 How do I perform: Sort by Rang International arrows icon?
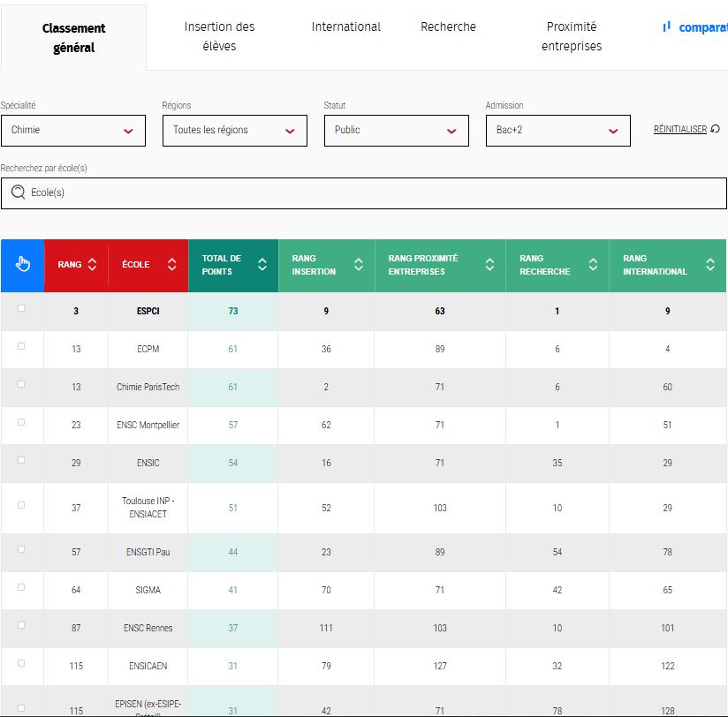710,265
